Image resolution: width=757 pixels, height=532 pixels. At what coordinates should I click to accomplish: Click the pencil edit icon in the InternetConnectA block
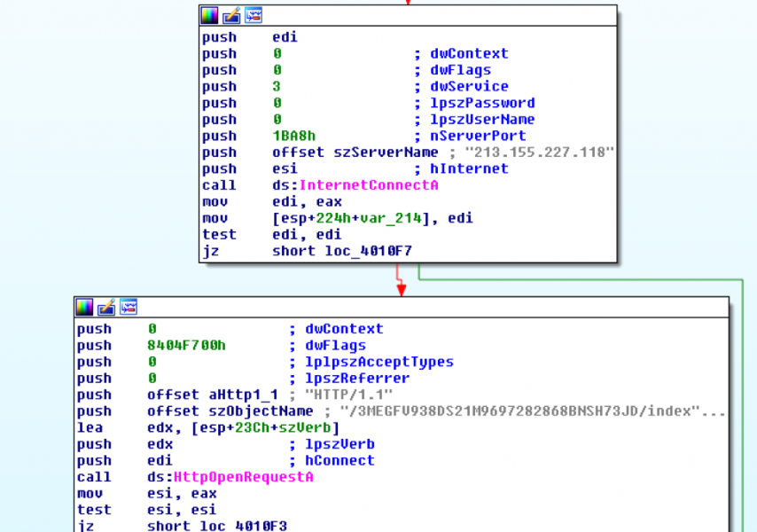tap(230, 15)
